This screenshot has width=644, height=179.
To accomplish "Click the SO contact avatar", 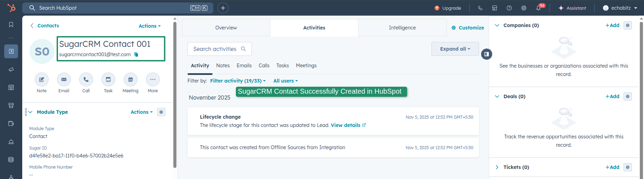I will (x=42, y=51).
